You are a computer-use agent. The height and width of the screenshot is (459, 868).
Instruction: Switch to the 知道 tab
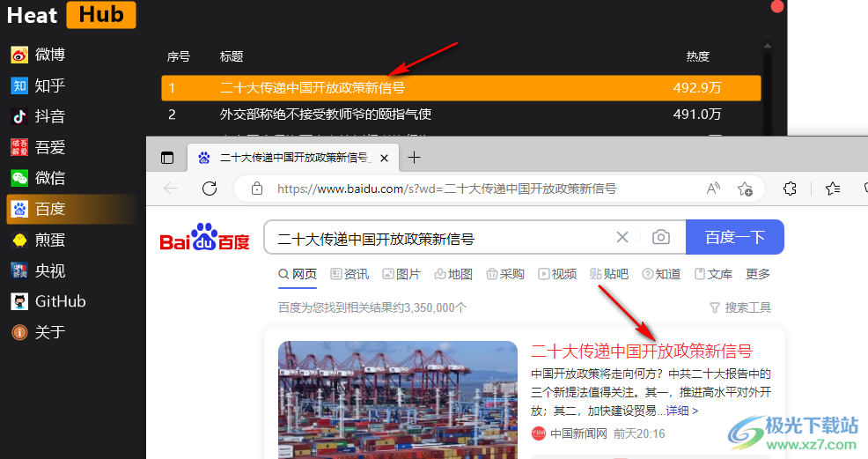pyautogui.click(x=661, y=275)
